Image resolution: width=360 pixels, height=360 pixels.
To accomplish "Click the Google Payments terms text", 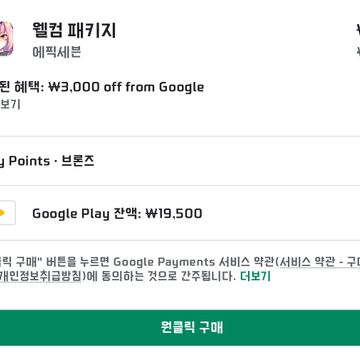I will (x=164, y=263).
